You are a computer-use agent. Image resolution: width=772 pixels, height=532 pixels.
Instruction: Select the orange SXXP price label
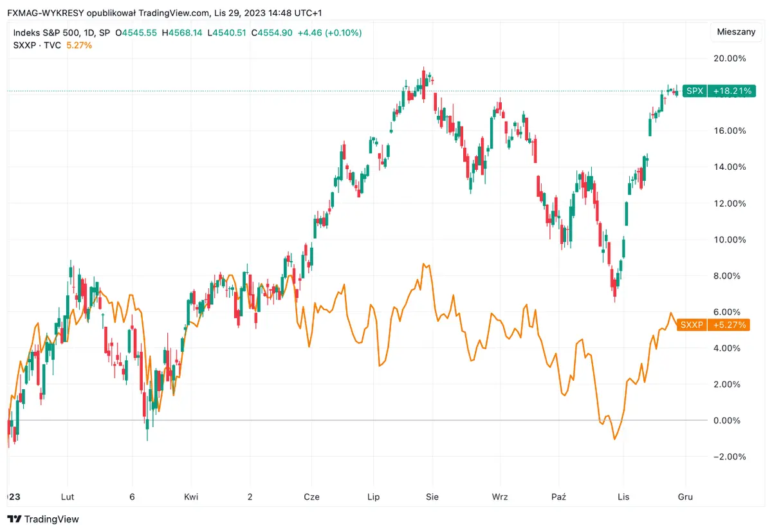pos(692,326)
